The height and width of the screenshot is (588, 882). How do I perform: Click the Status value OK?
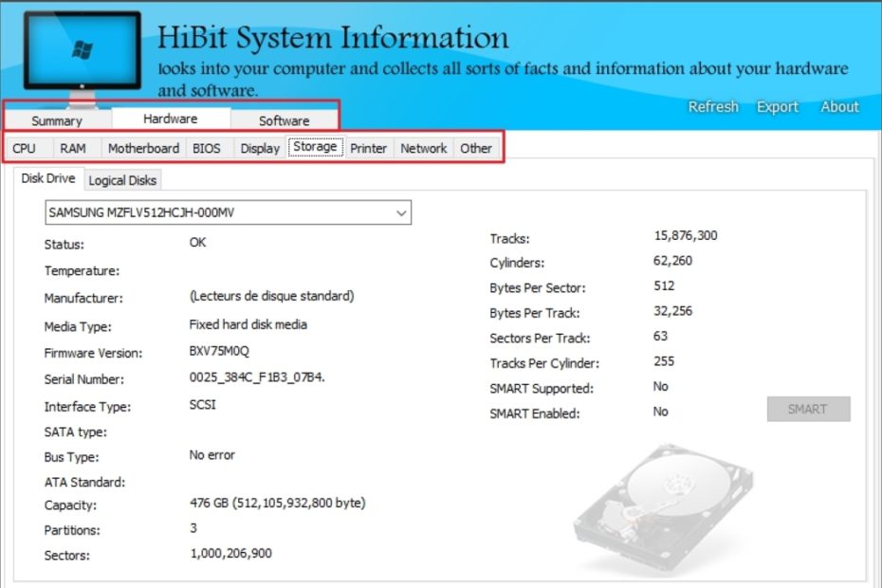tap(197, 243)
